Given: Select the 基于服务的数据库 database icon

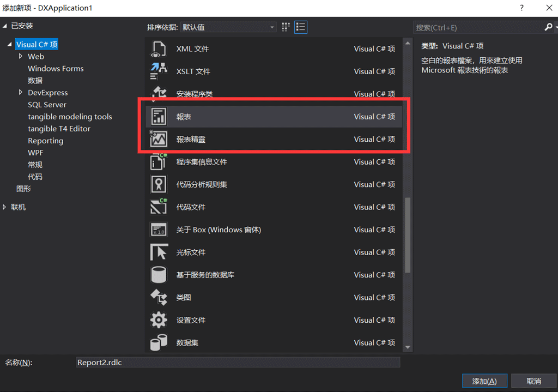Looking at the screenshot, I should point(159,275).
